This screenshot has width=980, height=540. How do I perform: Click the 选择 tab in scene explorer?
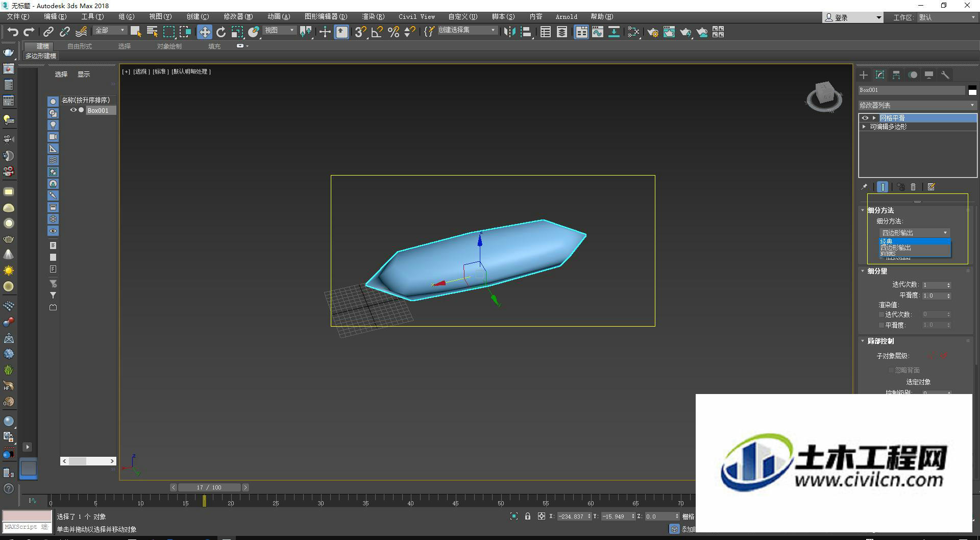[x=61, y=75]
